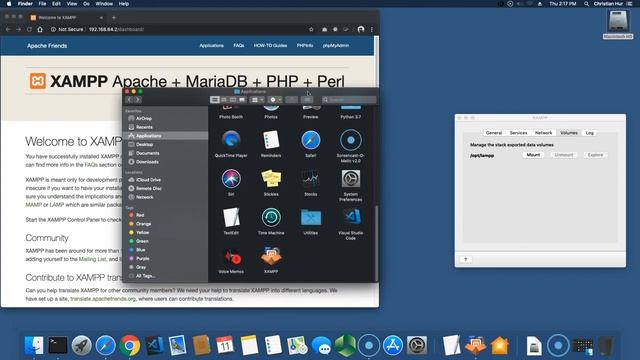Viewport: 640px width, 360px height.
Task: Open the FAQs link in XAMPP navbar
Action: pos(239,46)
